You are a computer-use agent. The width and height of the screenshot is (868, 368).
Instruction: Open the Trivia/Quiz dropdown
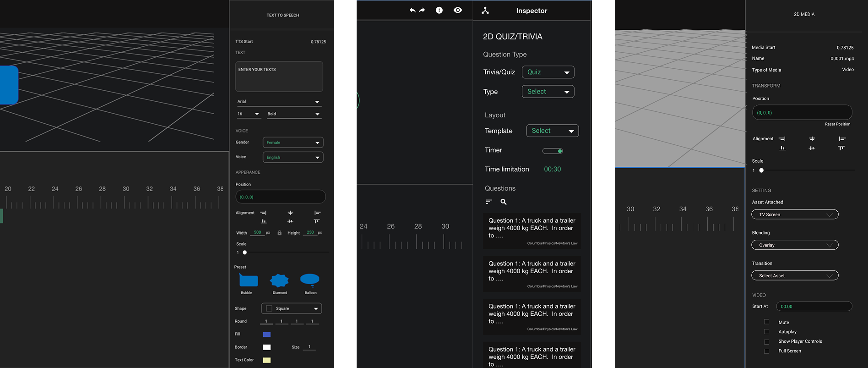point(548,72)
